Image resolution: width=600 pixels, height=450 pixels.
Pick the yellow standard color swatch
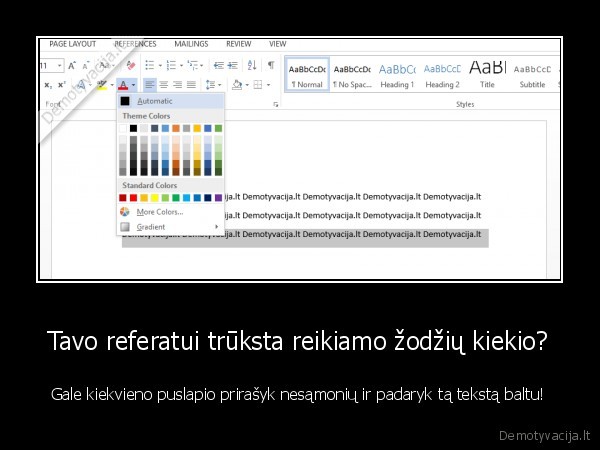[154, 198]
